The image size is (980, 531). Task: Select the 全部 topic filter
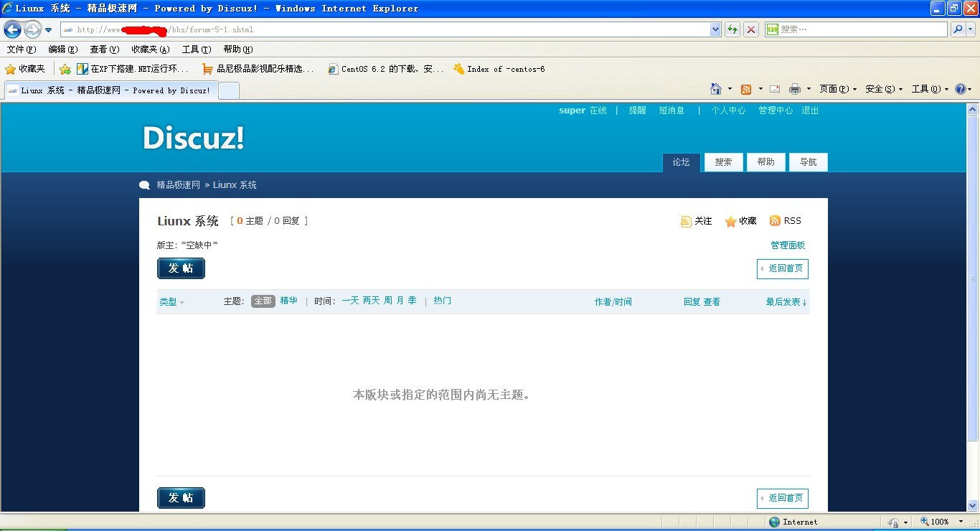click(x=263, y=301)
